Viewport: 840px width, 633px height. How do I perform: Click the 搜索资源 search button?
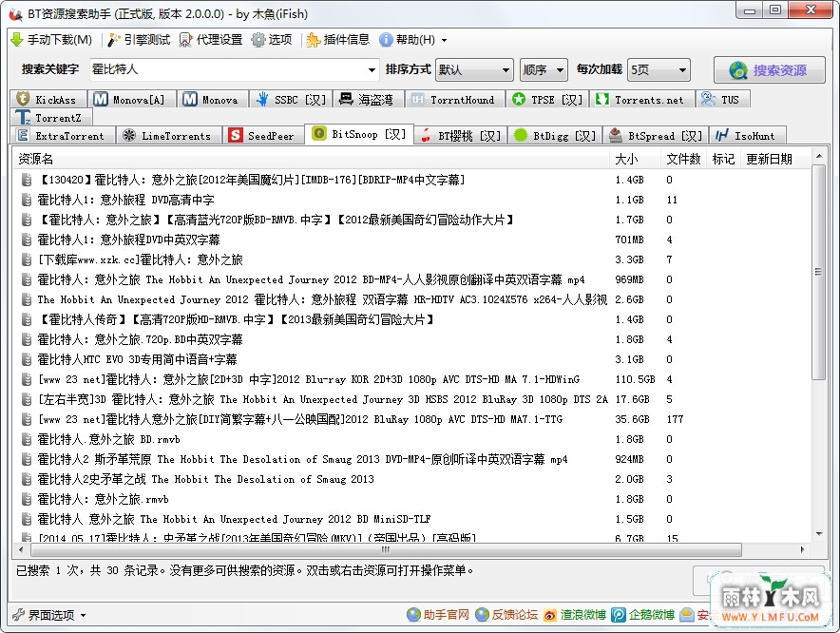pyautogui.click(x=769, y=70)
